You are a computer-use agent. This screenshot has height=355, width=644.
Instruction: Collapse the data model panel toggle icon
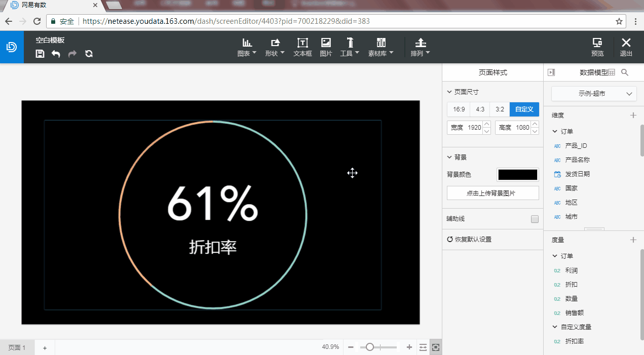click(x=551, y=72)
